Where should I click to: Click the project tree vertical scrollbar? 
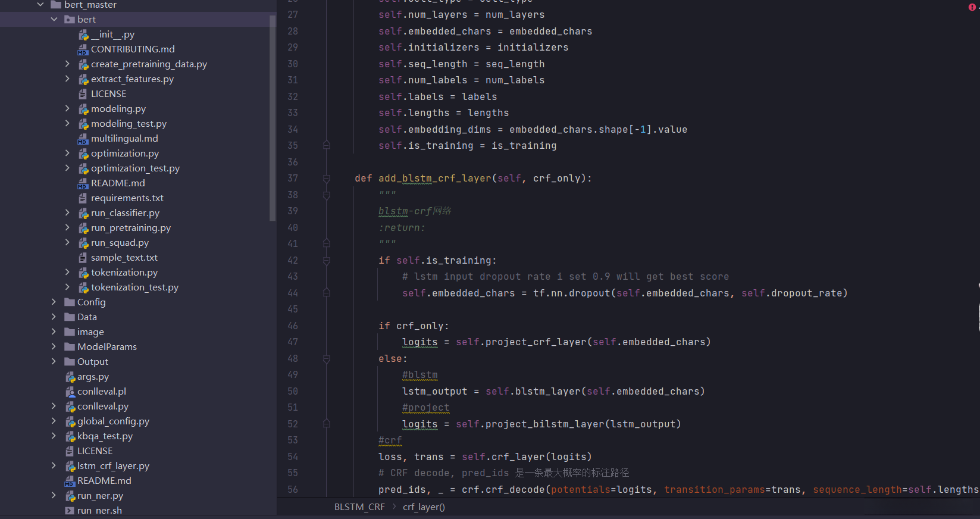[x=273, y=118]
